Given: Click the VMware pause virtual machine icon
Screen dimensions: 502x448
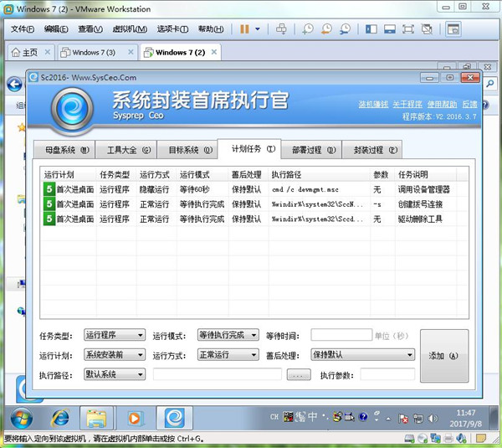Looking at the screenshot, I should (244, 29).
